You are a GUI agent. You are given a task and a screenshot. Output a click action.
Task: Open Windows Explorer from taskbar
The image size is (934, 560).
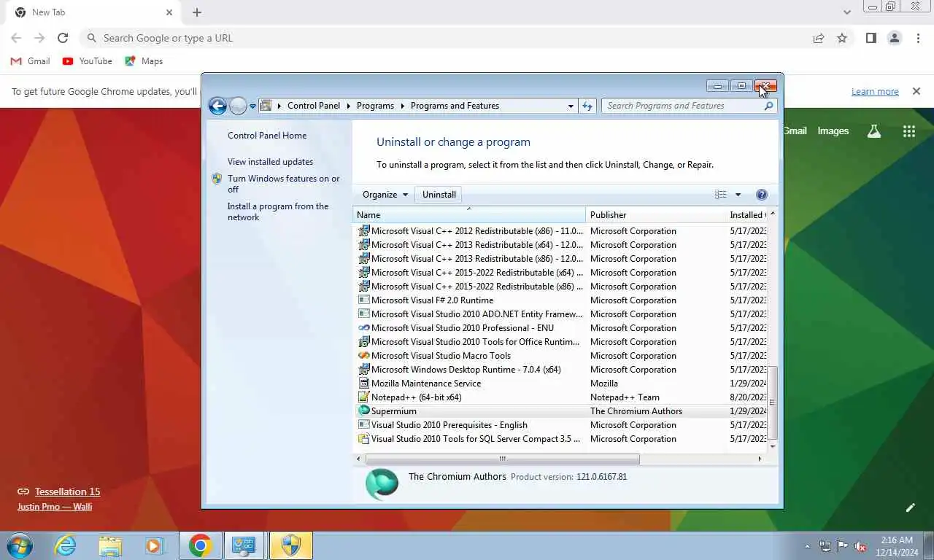click(x=110, y=545)
